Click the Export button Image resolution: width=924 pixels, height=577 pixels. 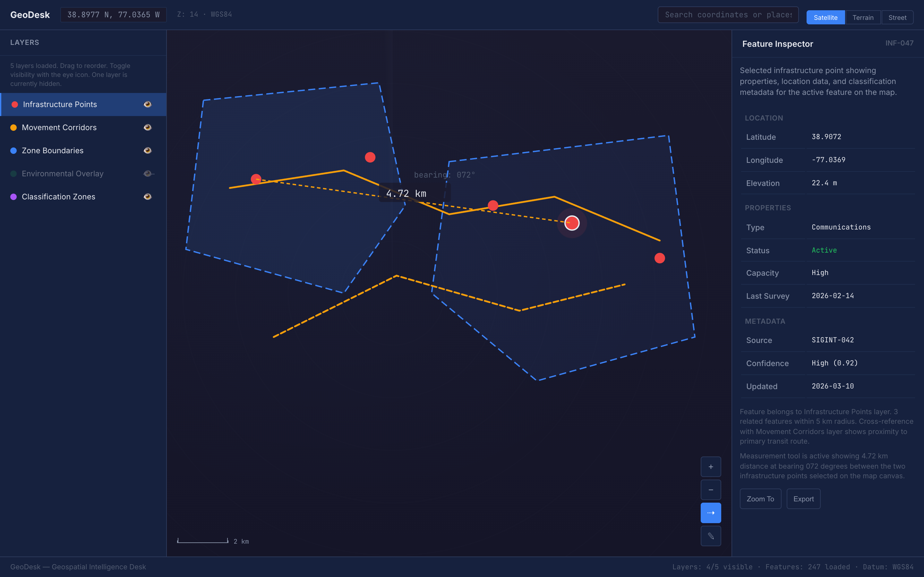803,499
